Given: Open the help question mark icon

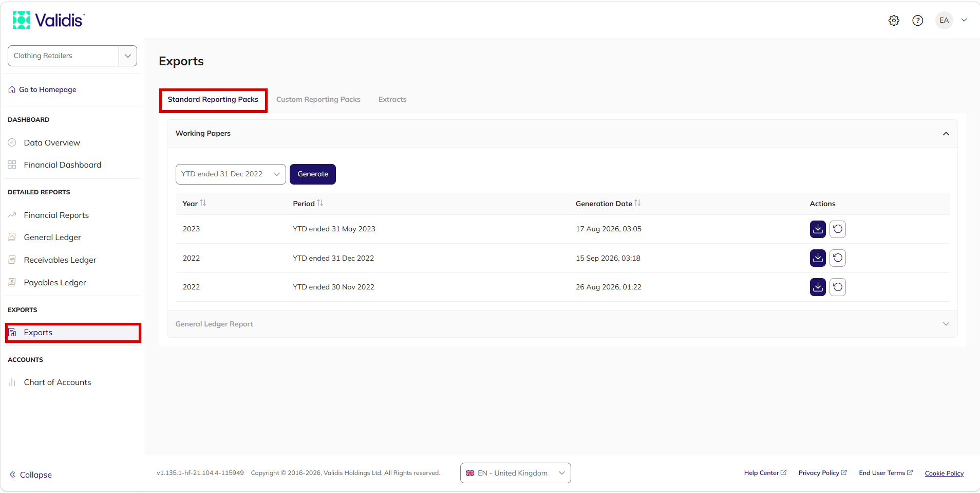Looking at the screenshot, I should coord(918,21).
